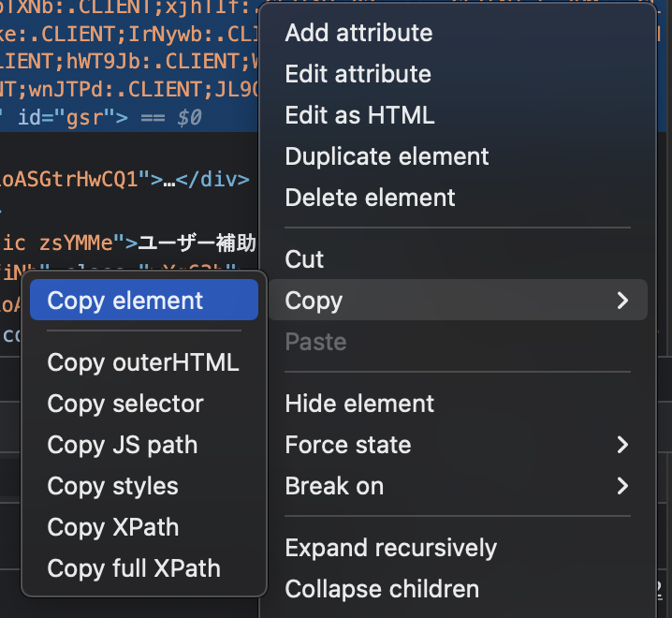672x618 pixels.
Task: Select Edit attribute menu entry
Action: (x=458, y=74)
